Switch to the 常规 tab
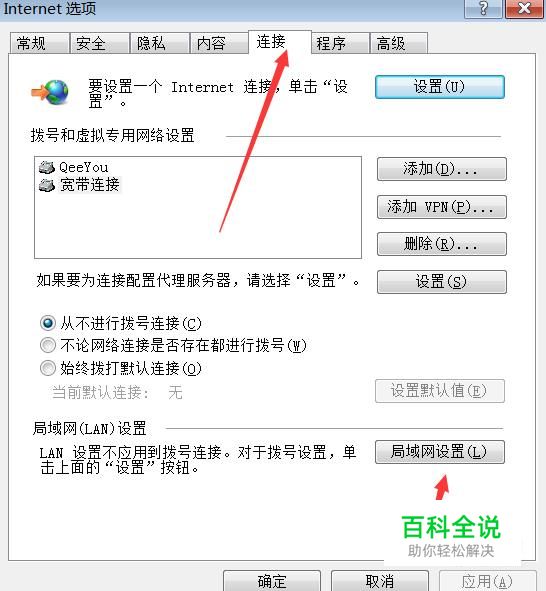546x591 pixels. coord(39,43)
